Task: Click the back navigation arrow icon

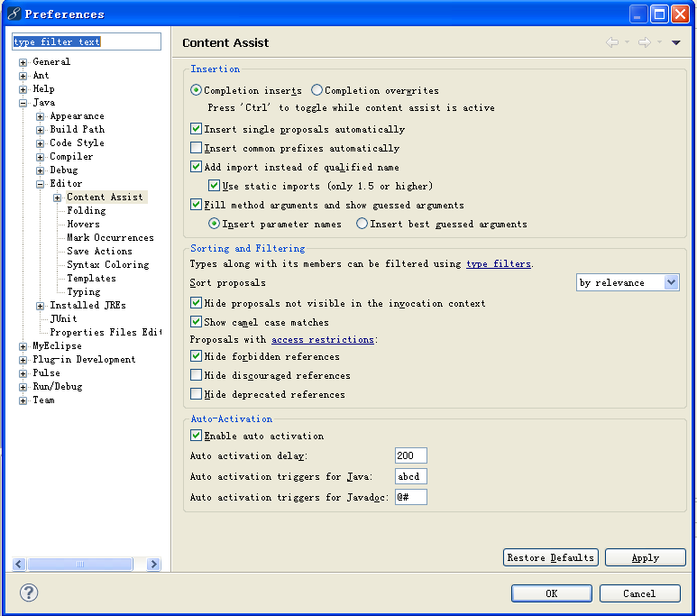Action: (613, 42)
